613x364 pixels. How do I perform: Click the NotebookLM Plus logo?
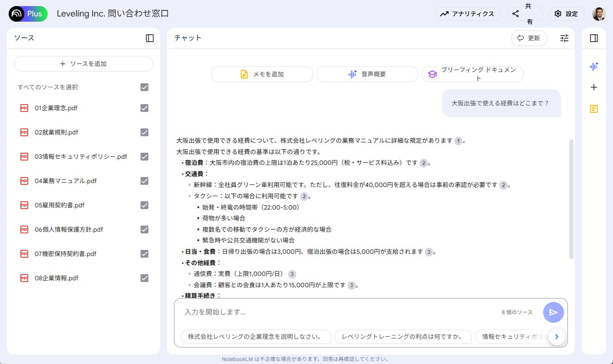pos(28,13)
